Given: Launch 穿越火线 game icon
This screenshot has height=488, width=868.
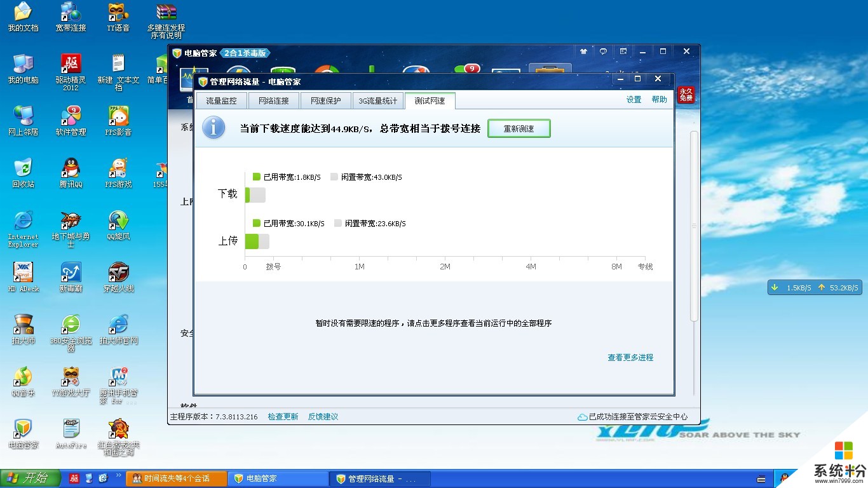Looking at the screenshot, I should 118,277.
